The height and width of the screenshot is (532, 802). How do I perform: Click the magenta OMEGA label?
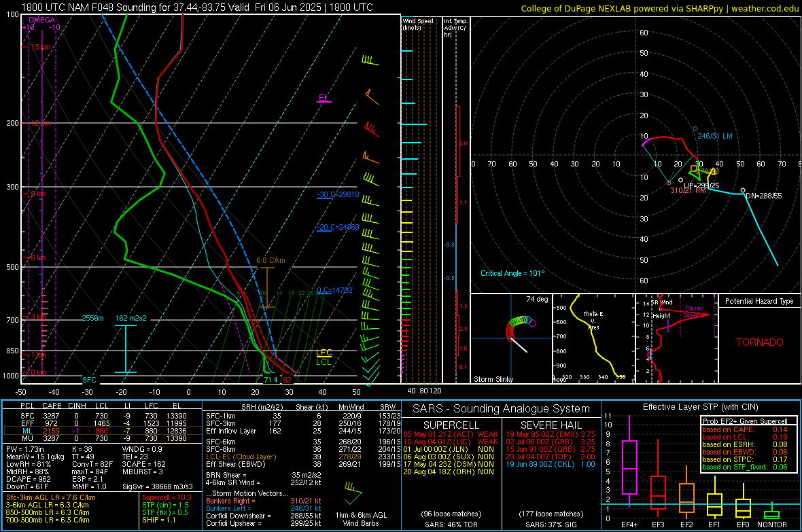click(x=42, y=20)
